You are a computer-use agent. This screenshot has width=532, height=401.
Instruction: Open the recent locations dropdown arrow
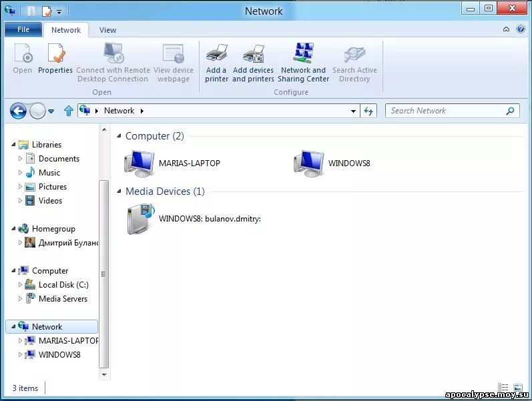pos(51,111)
